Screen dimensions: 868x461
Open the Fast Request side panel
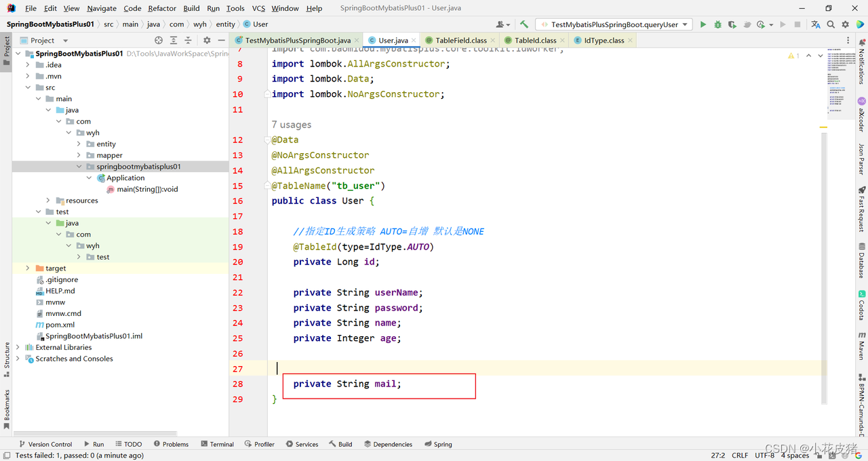pyautogui.click(x=862, y=209)
